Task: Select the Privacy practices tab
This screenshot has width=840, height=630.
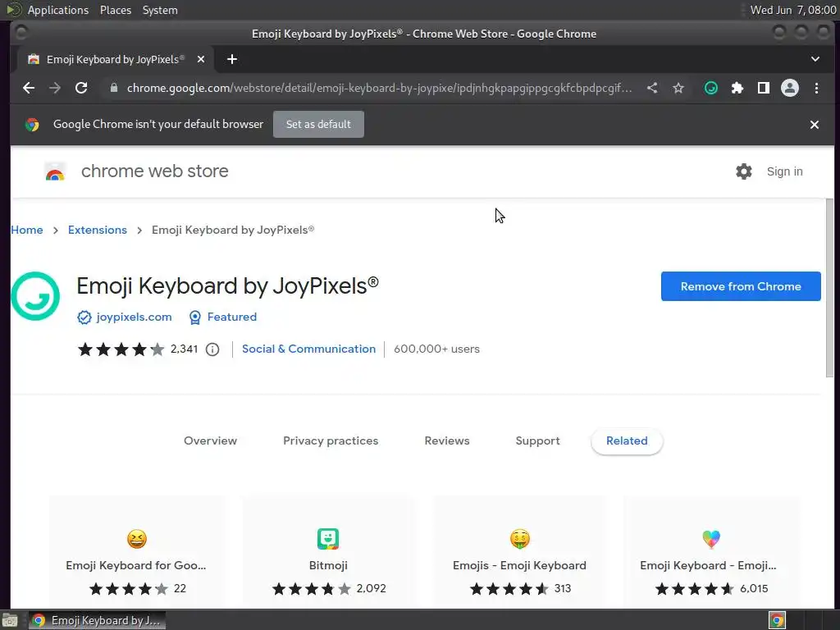Action: (x=331, y=441)
